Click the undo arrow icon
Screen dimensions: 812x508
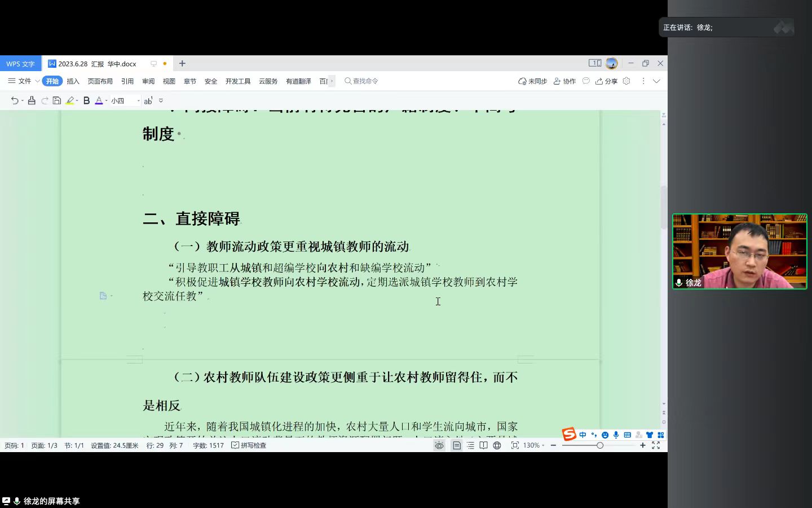click(14, 100)
